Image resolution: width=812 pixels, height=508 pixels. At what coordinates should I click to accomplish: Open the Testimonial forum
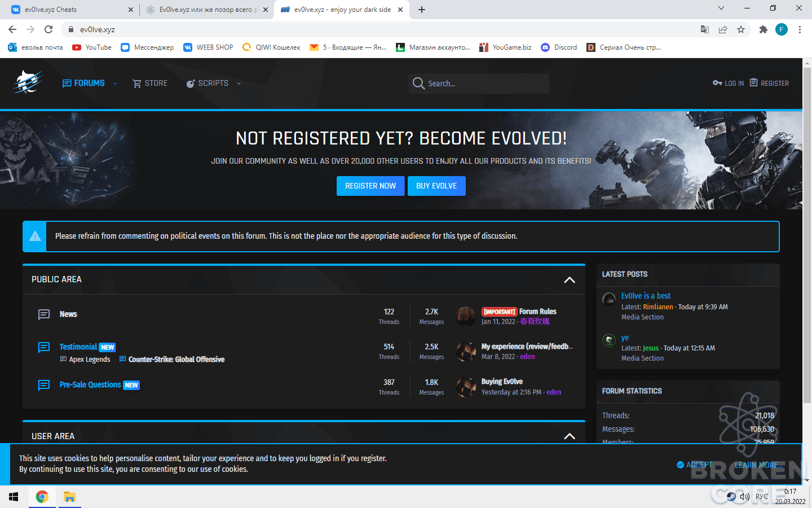[78, 347]
